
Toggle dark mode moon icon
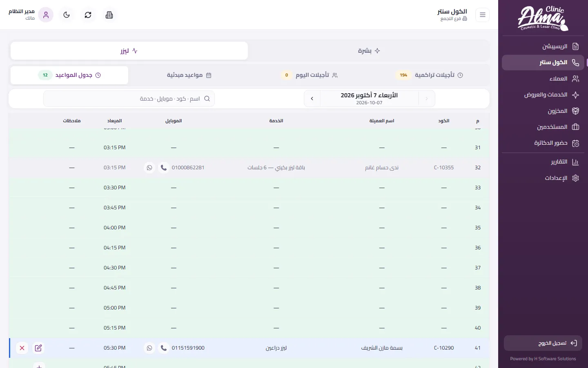pos(67,15)
